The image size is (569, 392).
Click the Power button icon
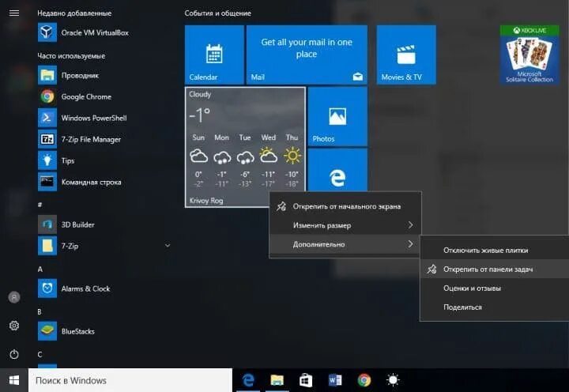14,354
